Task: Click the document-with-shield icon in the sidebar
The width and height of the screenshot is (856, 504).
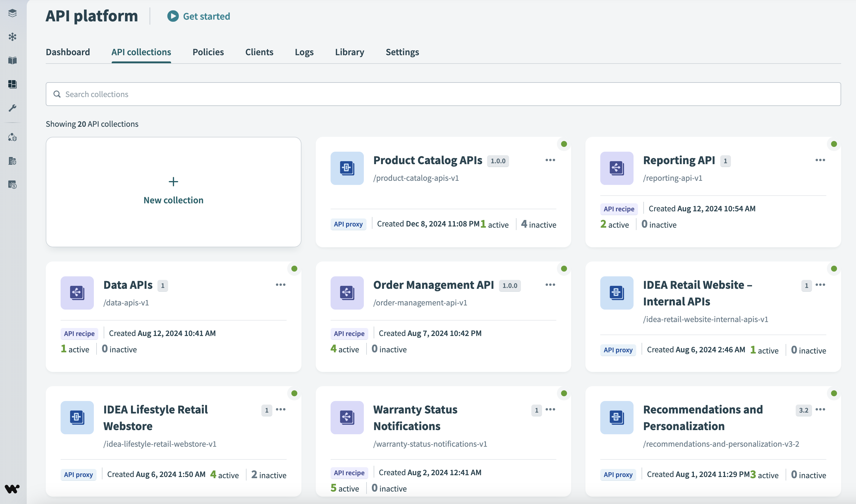Action: (x=12, y=161)
